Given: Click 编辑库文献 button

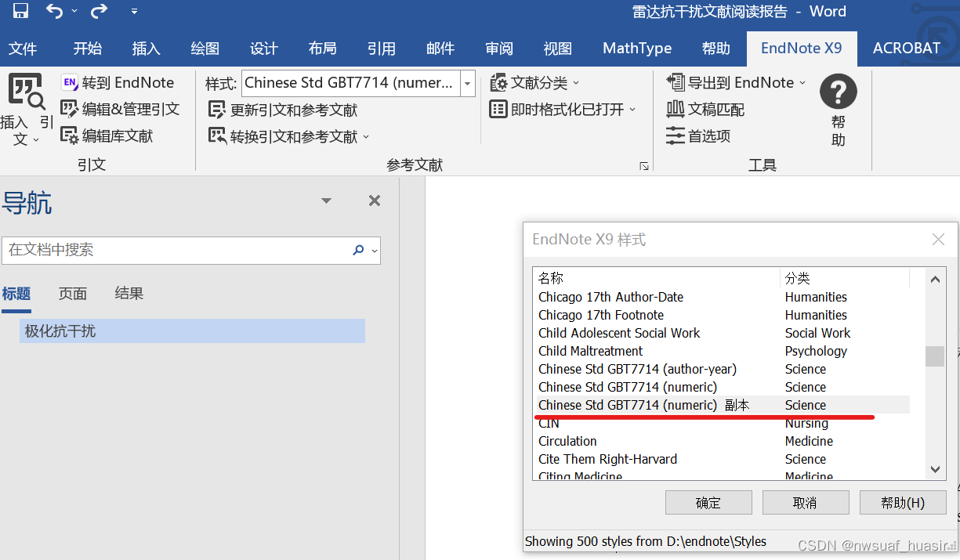Looking at the screenshot, I should click(x=107, y=135).
